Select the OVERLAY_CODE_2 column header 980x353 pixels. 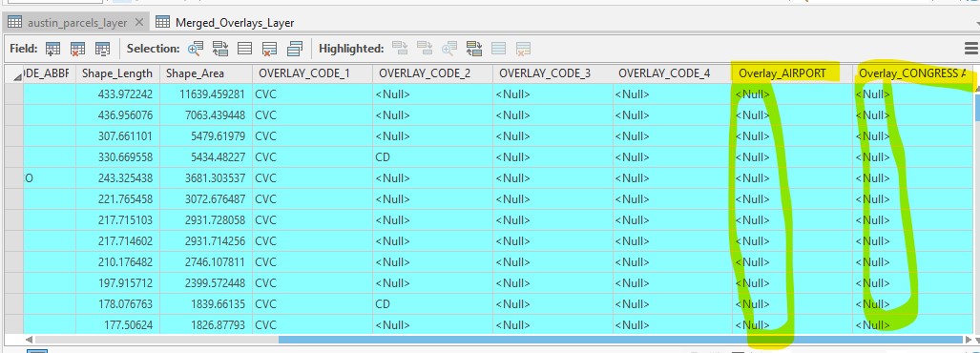tap(432, 73)
